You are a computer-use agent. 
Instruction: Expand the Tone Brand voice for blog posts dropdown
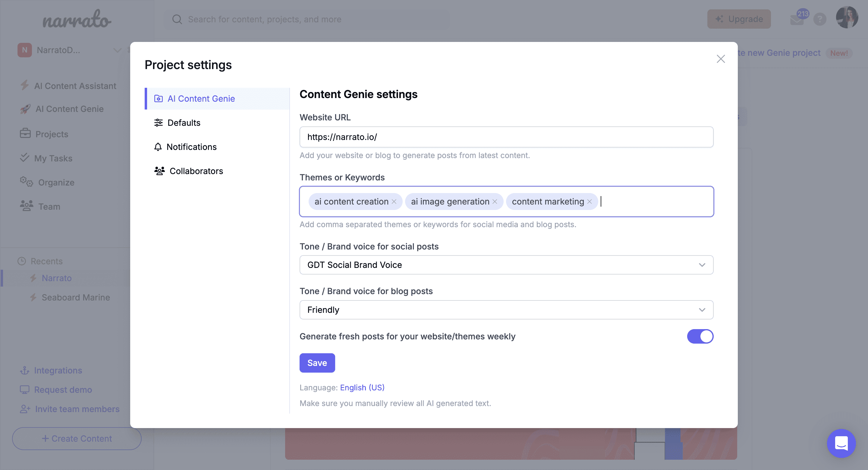coord(506,309)
